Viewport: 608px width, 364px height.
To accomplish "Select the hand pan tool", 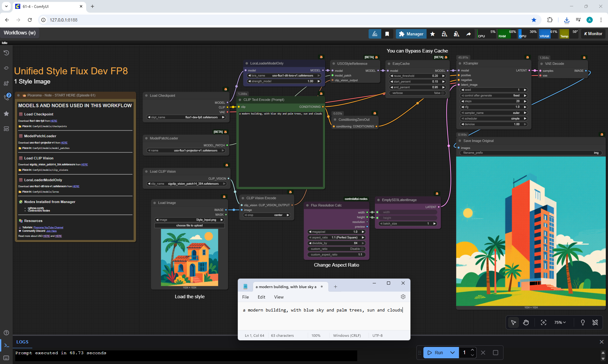I will pyautogui.click(x=526, y=323).
